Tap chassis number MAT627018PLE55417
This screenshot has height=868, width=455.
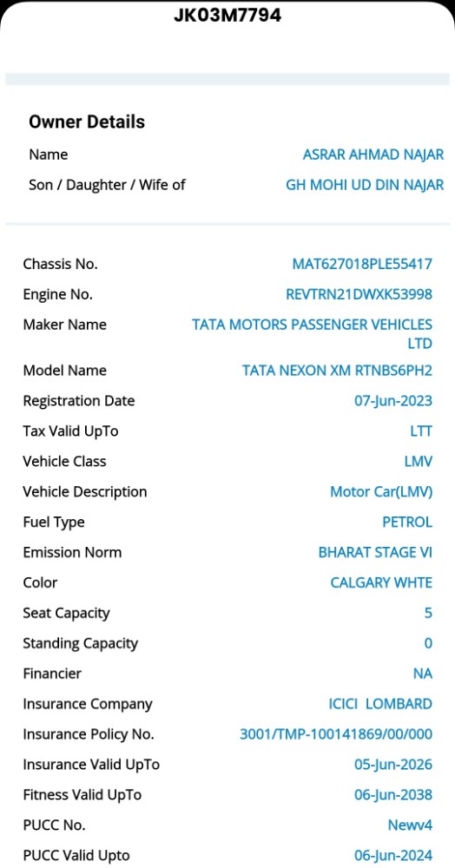(362, 264)
